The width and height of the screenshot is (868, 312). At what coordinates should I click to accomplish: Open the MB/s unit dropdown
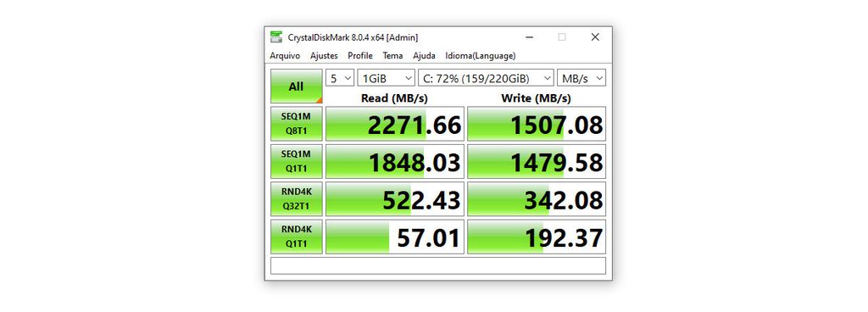[581, 78]
